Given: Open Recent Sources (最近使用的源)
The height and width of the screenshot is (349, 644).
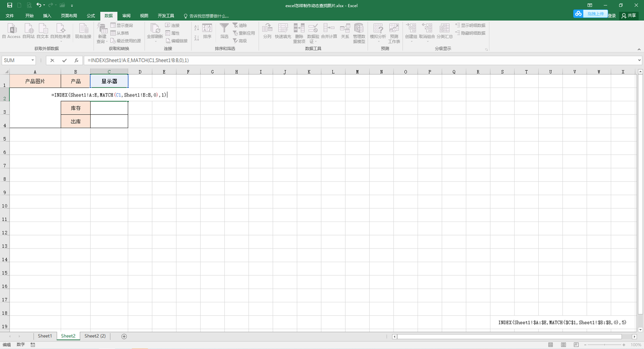Looking at the screenshot, I should tap(125, 40).
